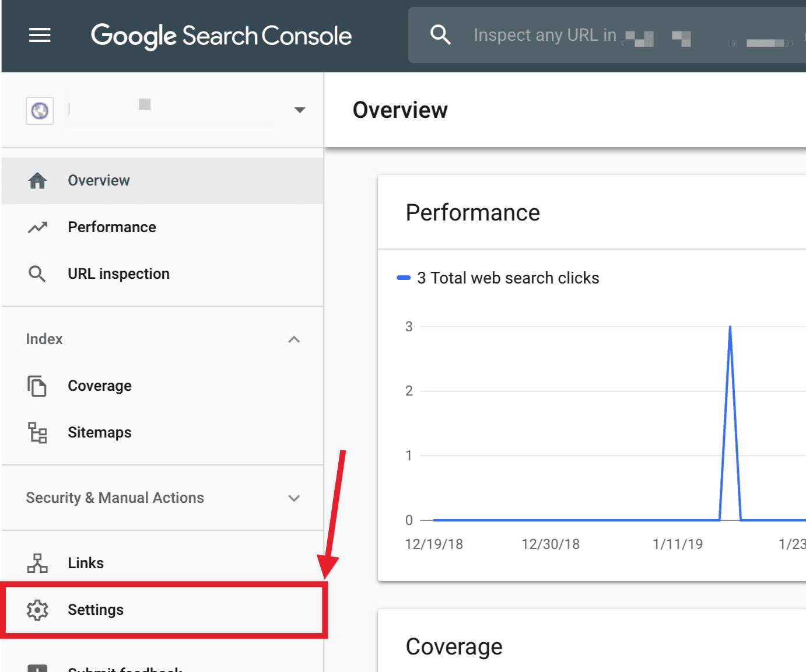The width and height of the screenshot is (806, 672).
Task: Open the hamburger navigation menu
Action: pos(40,36)
